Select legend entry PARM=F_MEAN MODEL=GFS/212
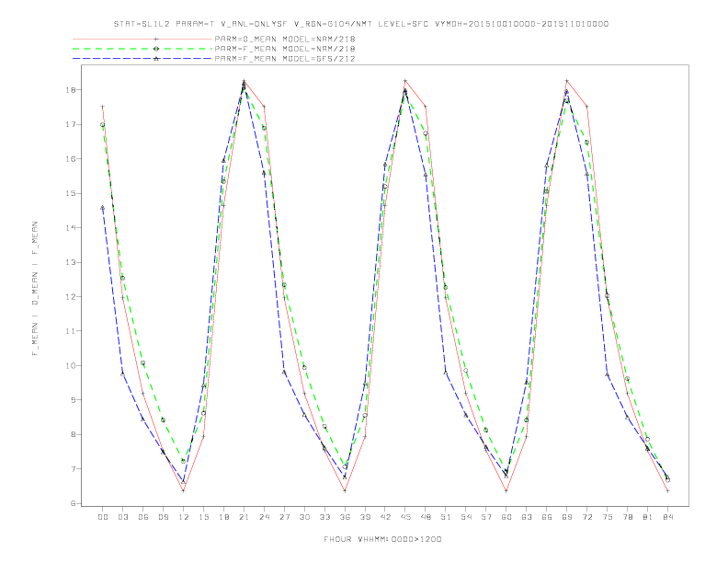Screen dimensions: 728x563 click(x=285, y=59)
